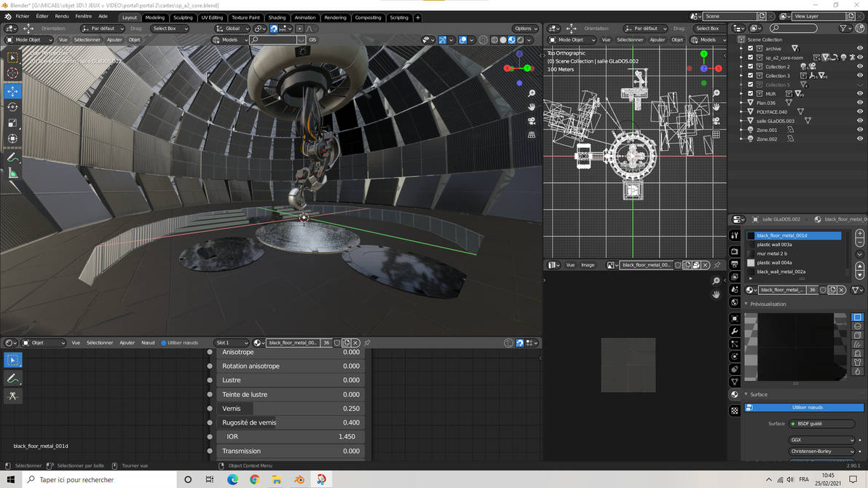Click the camera icon in the top-right viewport gizmo
The image size is (868, 488).
click(x=532, y=120)
